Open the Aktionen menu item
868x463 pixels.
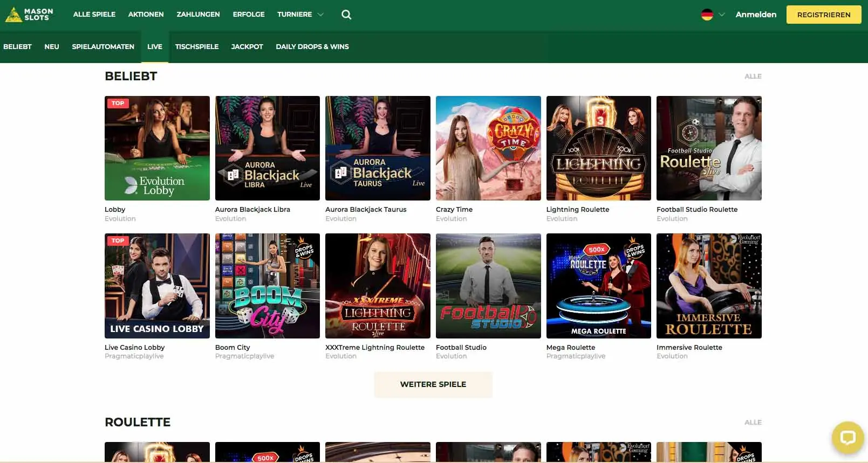(146, 15)
